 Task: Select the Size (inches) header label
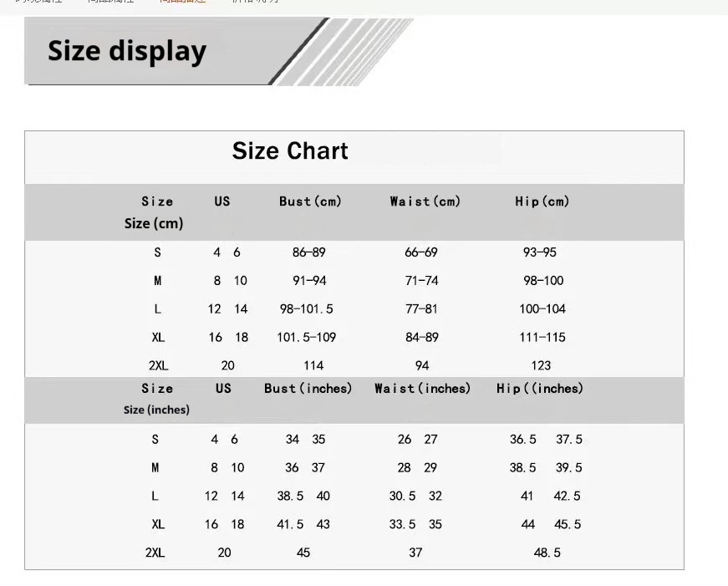coord(156,410)
